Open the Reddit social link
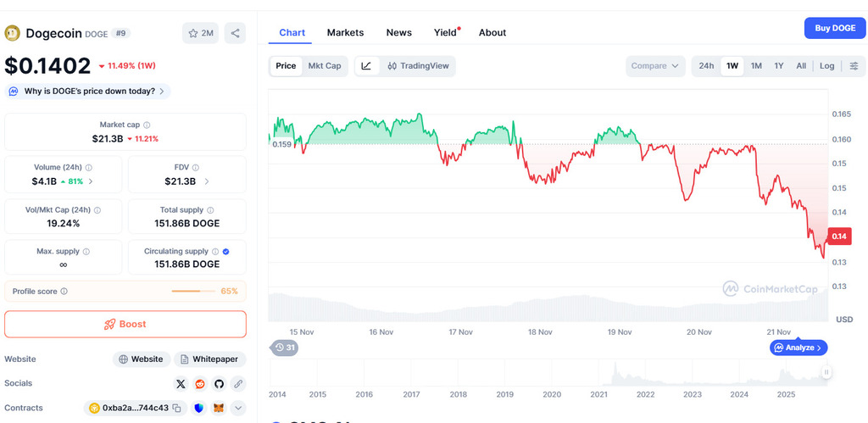Viewport: 868px width, 423px height. point(200,384)
